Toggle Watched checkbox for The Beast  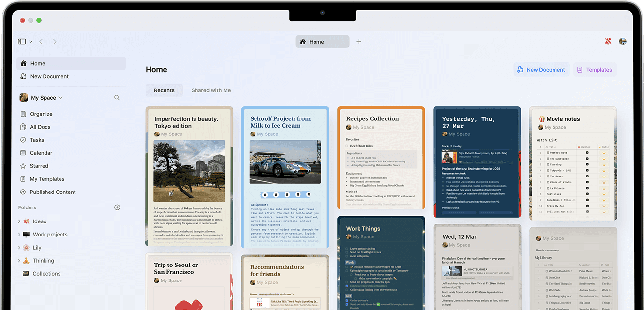[587, 177]
